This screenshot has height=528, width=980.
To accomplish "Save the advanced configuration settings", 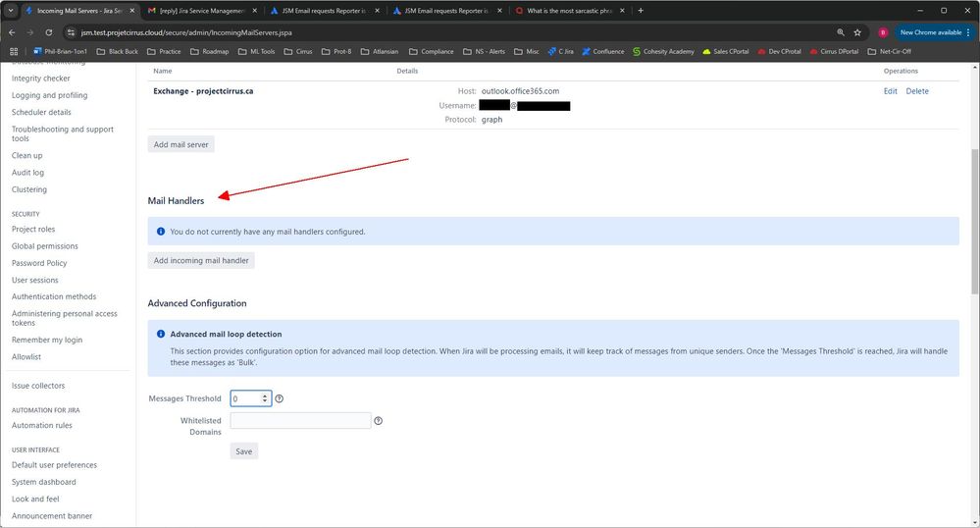I will [x=243, y=451].
